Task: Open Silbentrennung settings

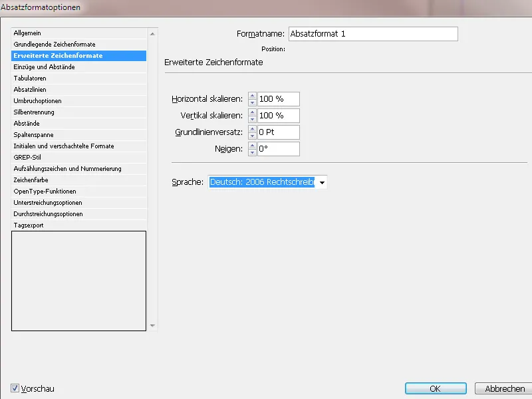Action: coord(78,112)
